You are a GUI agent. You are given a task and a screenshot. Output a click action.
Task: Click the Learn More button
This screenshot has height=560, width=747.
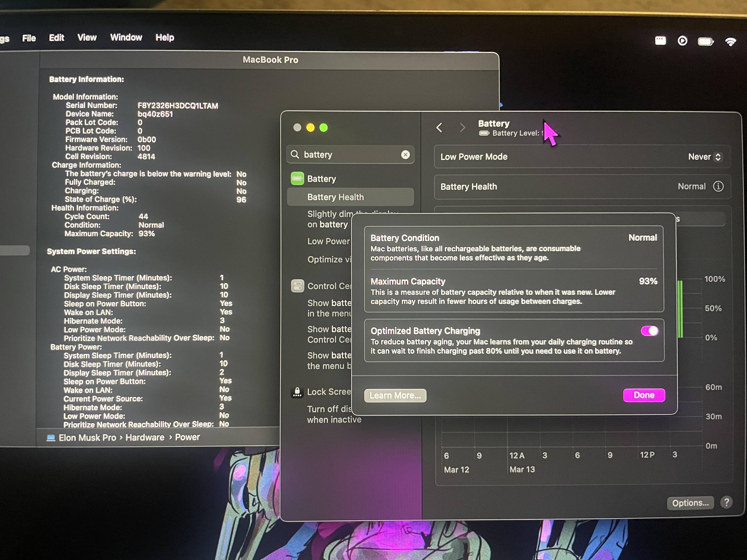pos(395,395)
